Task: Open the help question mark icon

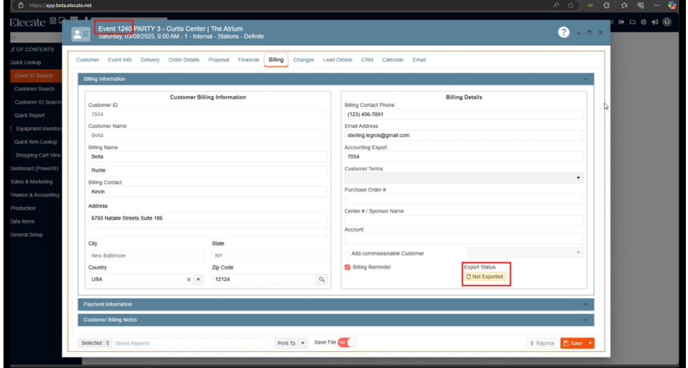Action: 563,32
